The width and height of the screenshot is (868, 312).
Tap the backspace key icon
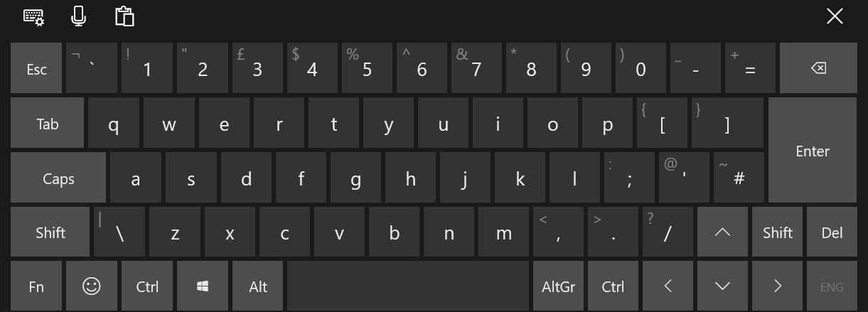818,68
